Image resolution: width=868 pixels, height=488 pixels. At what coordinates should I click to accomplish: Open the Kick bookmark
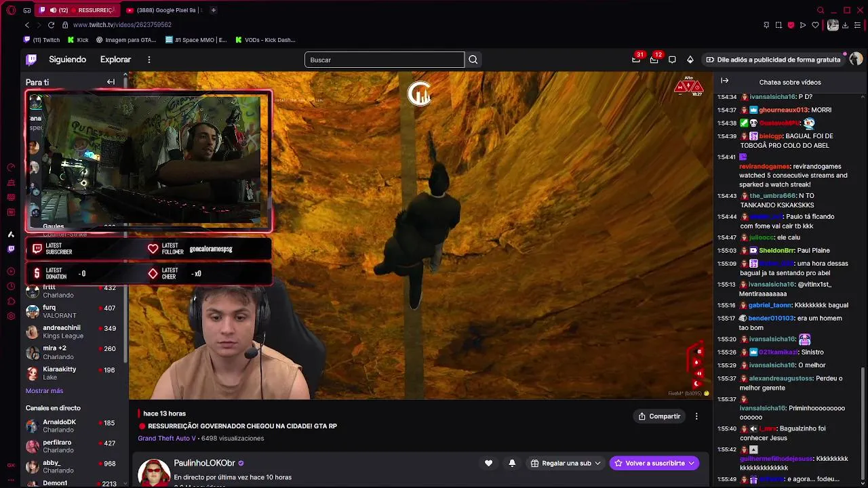click(78, 40)
